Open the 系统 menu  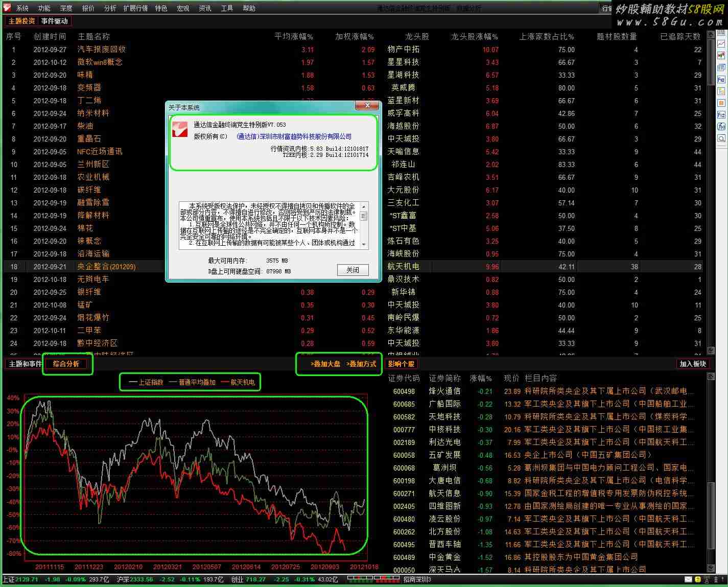(x=22, y=8)
